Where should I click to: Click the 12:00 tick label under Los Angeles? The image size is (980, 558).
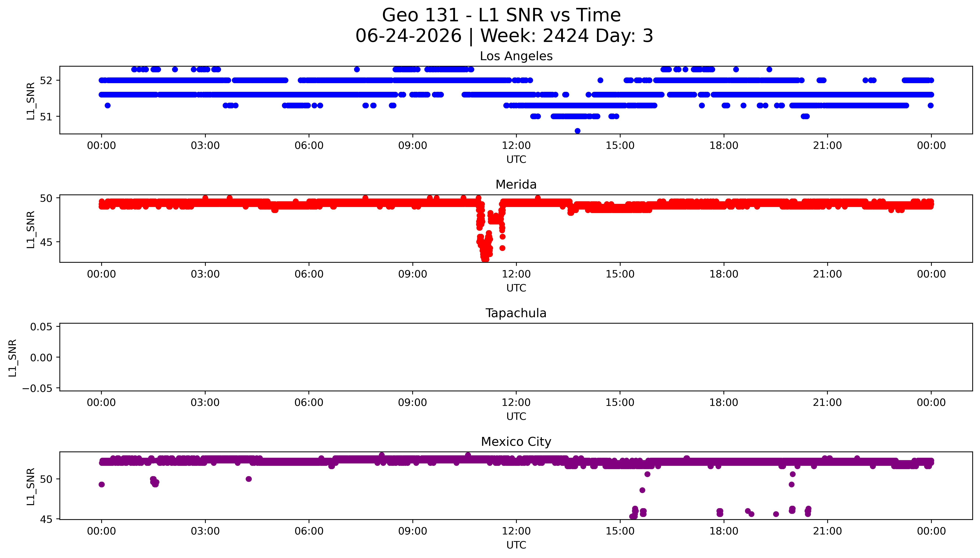[x=516, y=146]
